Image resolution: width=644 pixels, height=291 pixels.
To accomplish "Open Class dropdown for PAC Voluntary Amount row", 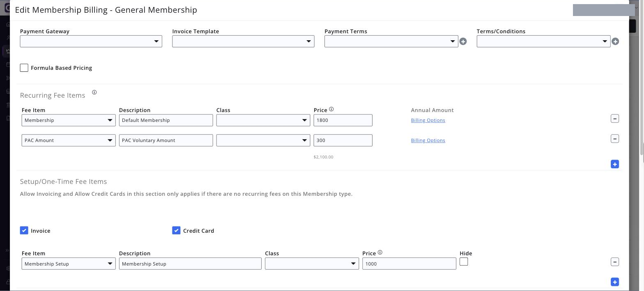I will click(x=263, y=140).
